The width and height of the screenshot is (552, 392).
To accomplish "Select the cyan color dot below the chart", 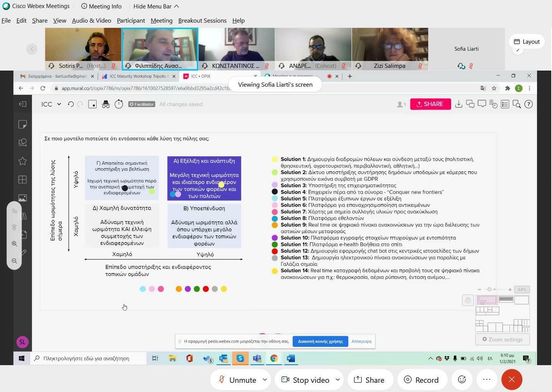I will pyautogui.click(x=143, y=289).
